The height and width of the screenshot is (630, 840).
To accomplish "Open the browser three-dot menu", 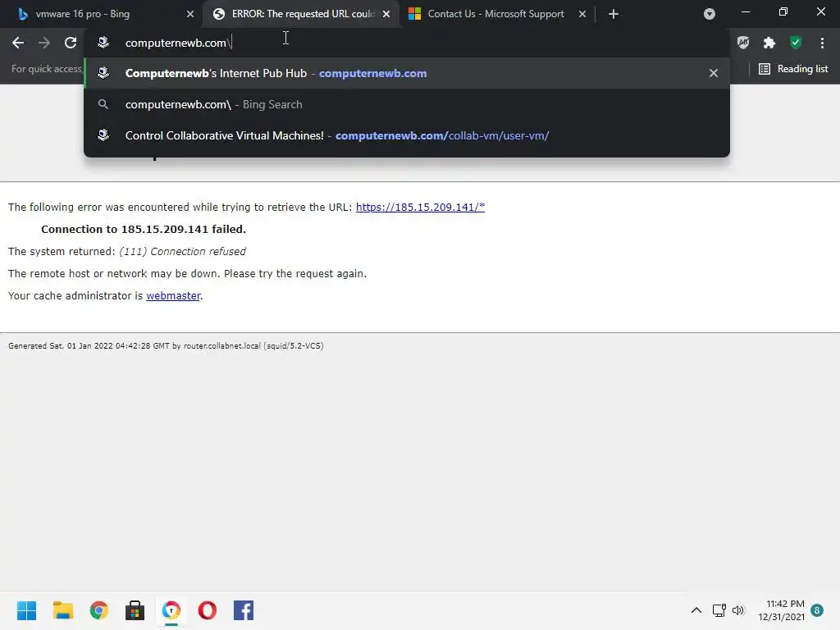I will 822,43.
